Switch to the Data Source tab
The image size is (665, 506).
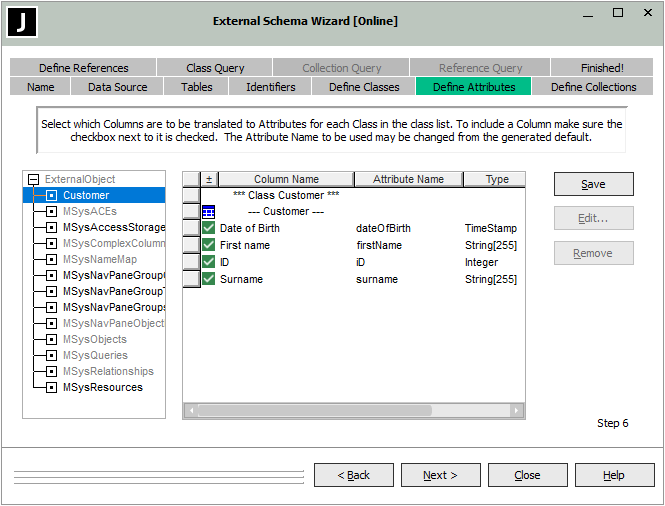[117, 87]
